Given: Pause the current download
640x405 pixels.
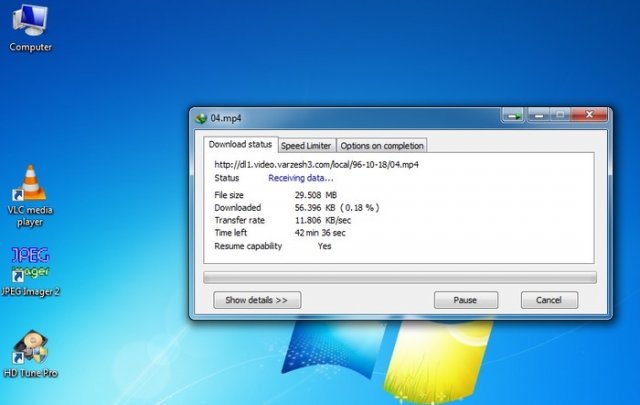Looking at the screenshot, I should (x=465, y=300).
